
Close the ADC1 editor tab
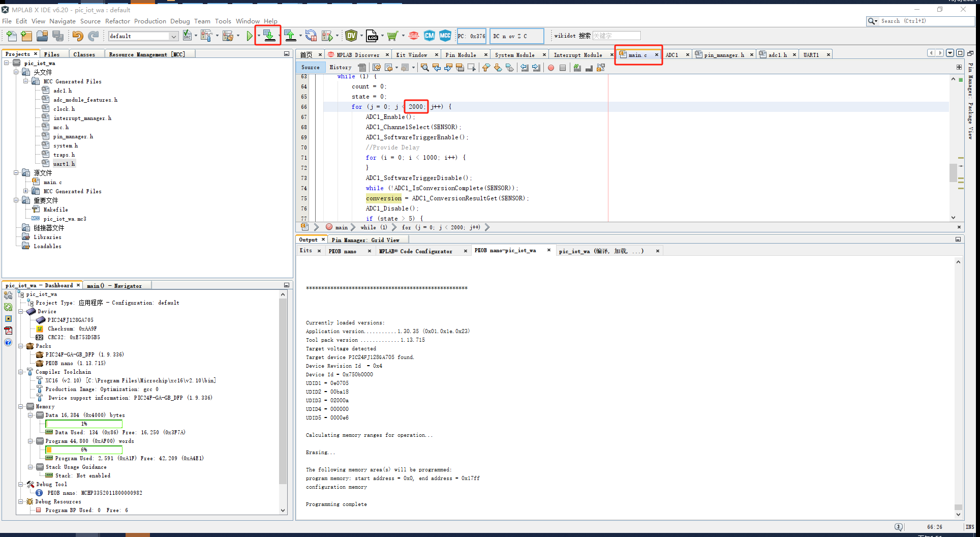click(687, 55)
